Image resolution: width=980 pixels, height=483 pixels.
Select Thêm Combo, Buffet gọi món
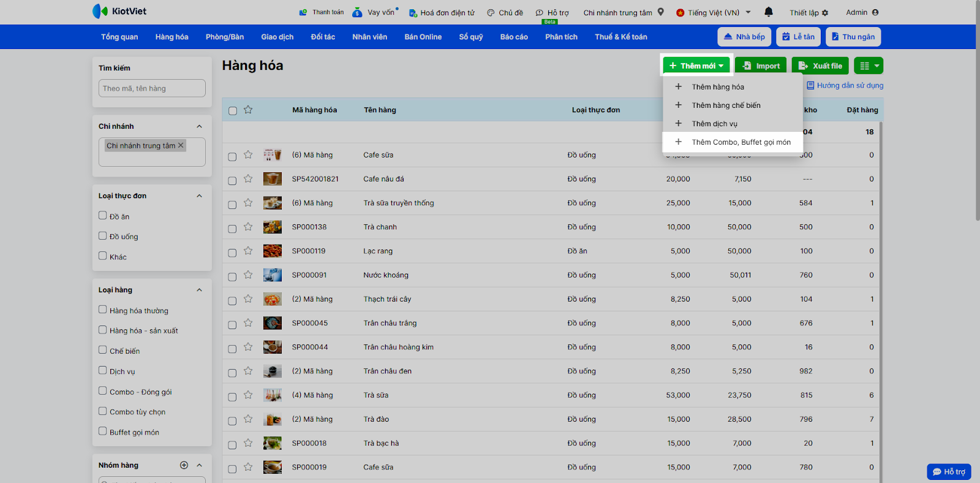point(741,142)
